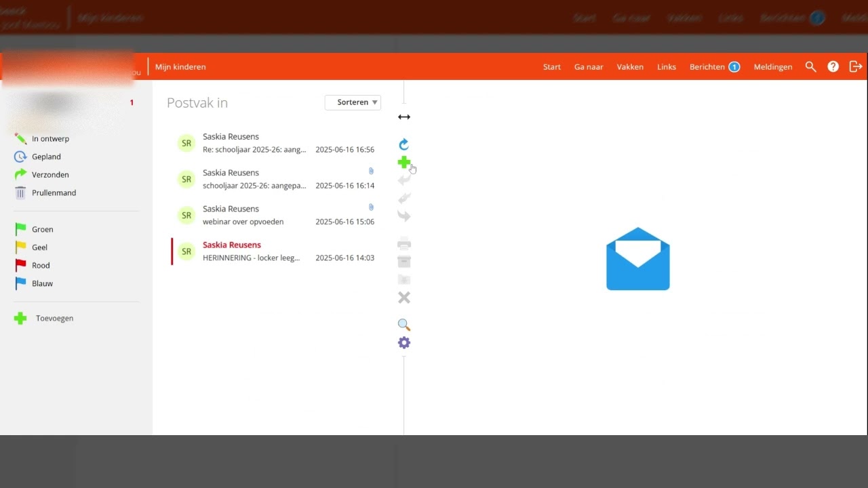Open the Sorteren dropdown

tap(353, 102)
